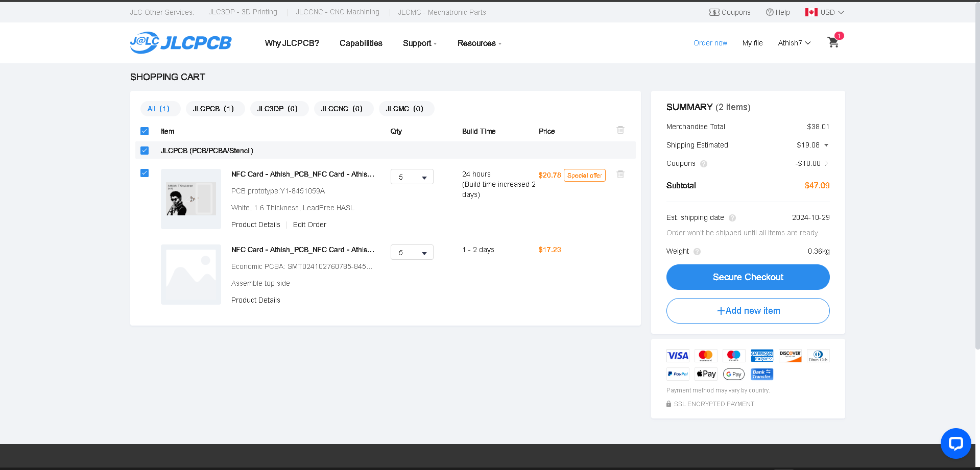Click the PCB prototype item title
This screenshot has width=980, height=470.
(x=303, y=174)
